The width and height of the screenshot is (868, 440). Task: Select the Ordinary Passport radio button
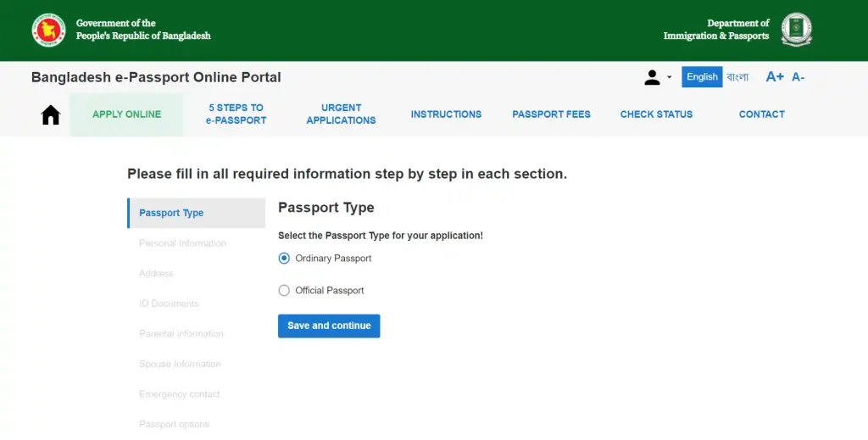click(284, 259)
